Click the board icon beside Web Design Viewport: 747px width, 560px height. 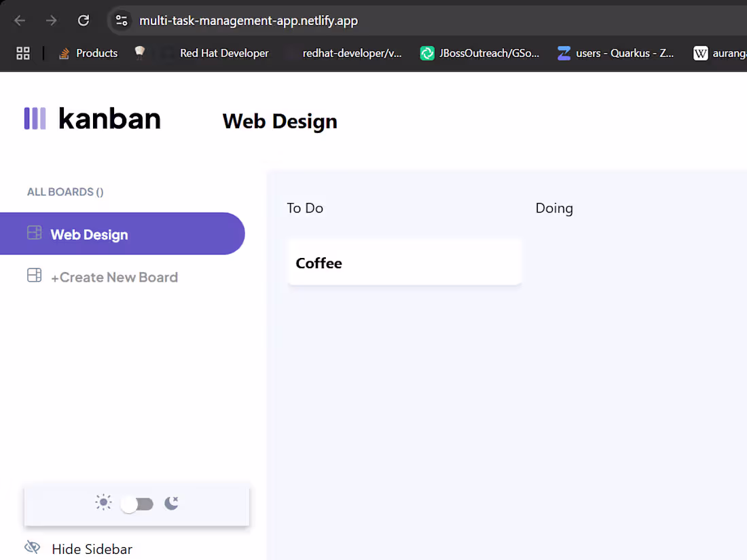tap(33, 232)
